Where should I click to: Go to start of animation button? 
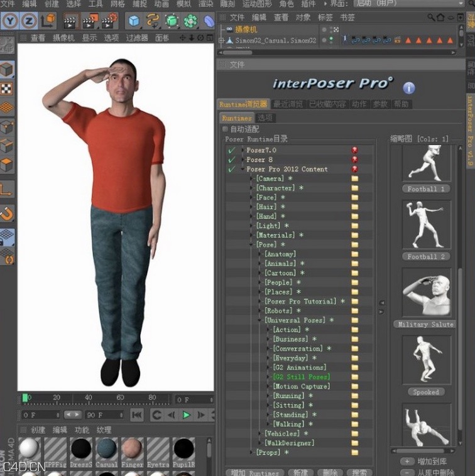click(x=137, y=414)
